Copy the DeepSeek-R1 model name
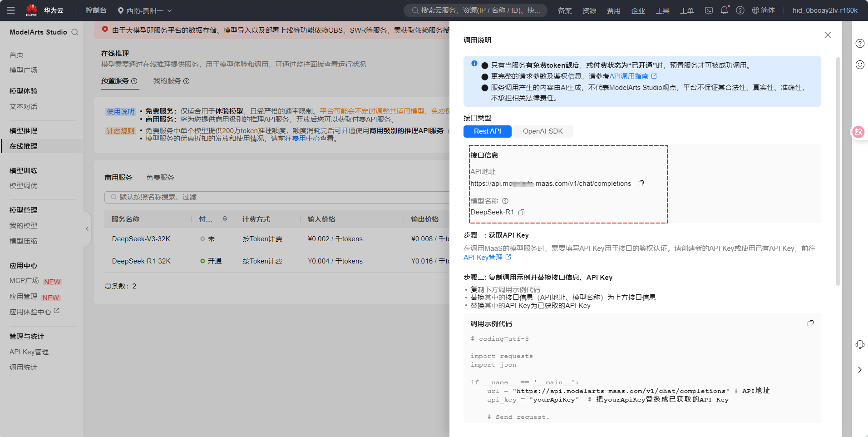The width and height of the screenshot is (868, 437). tap(521, 212)
